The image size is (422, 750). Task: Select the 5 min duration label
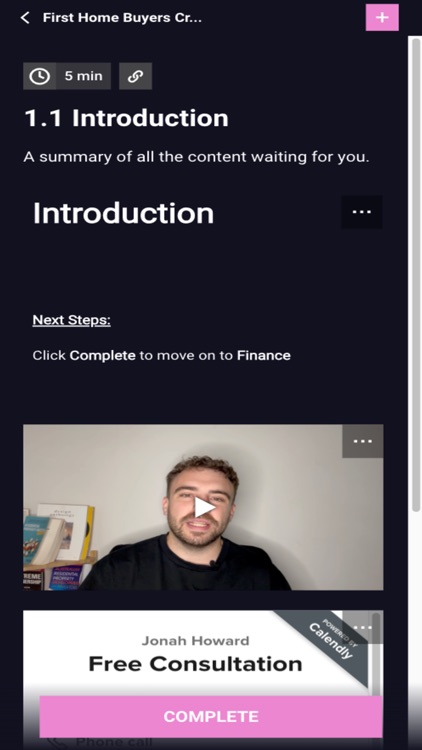[x=83, y=76]
